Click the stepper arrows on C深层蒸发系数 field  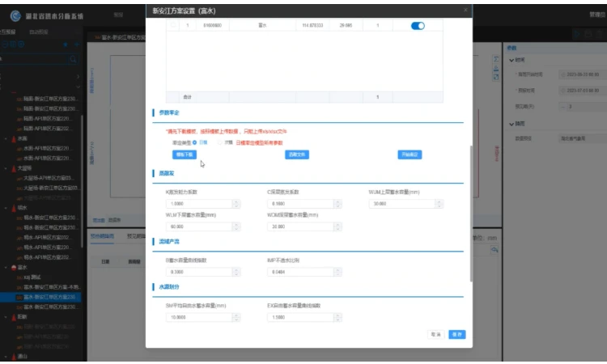point(337,204)
